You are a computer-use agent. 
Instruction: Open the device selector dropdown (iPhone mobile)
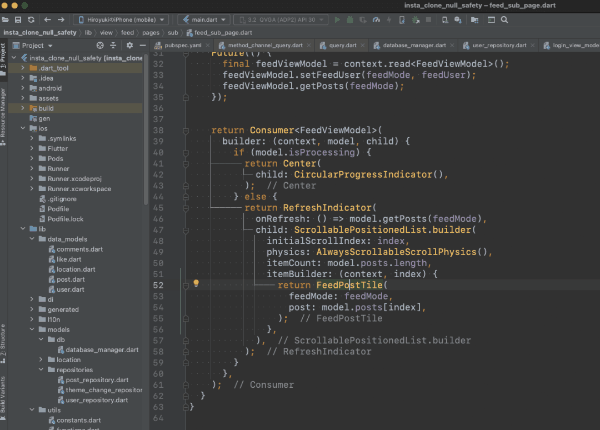point(121,20)
